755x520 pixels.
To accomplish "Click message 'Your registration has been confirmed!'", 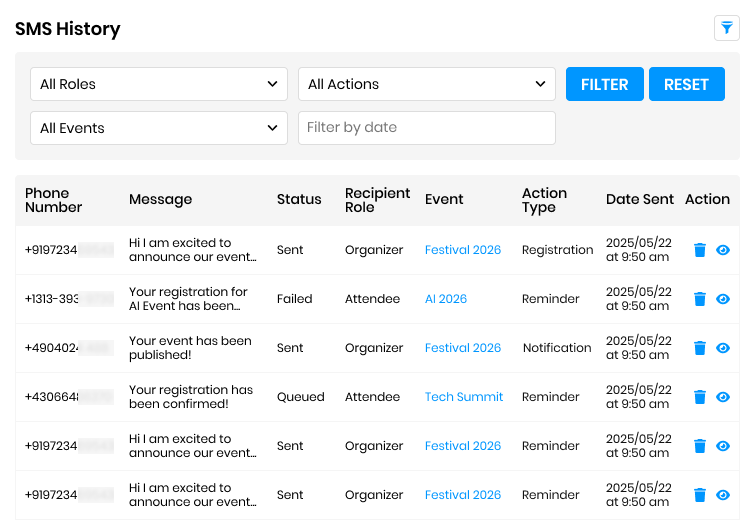I will [x=191, y=397].
